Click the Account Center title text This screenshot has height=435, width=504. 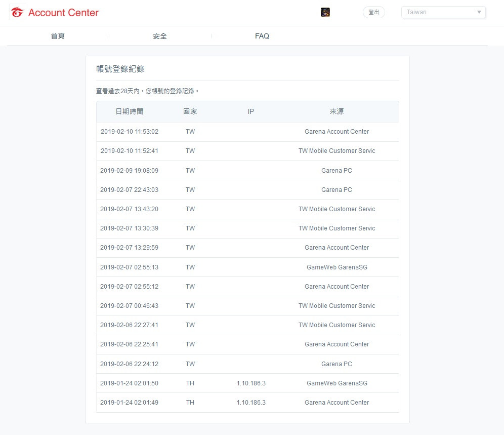[63, 13]
